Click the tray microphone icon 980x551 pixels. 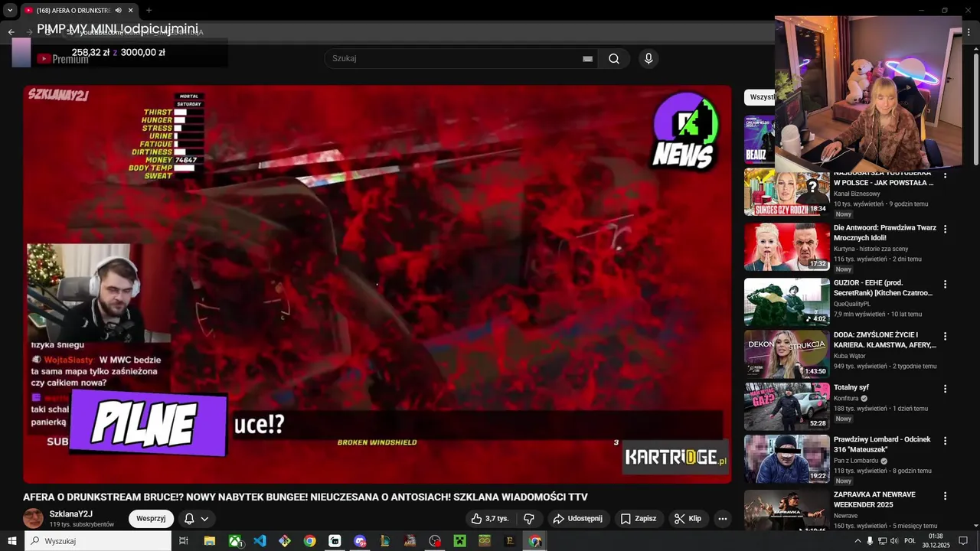[870, 541]
